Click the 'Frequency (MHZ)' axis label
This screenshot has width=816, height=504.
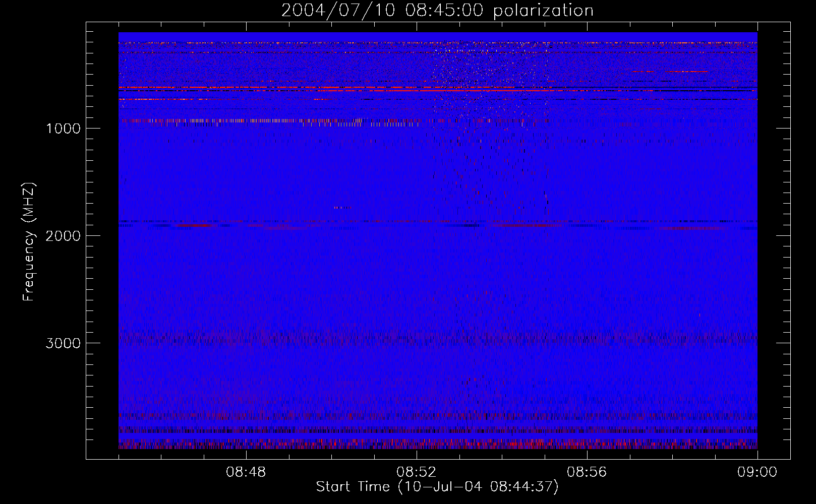pyautogui.click(x=29, y=241)
